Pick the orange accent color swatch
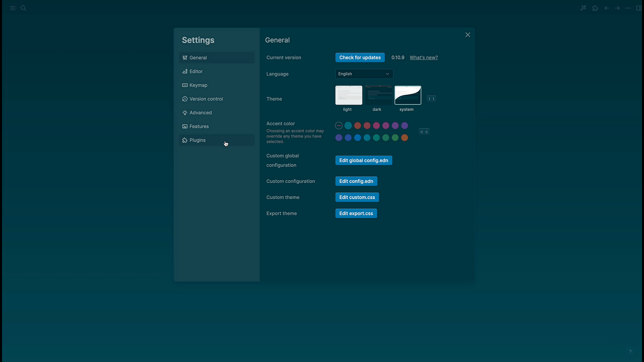 coord(405,138)
